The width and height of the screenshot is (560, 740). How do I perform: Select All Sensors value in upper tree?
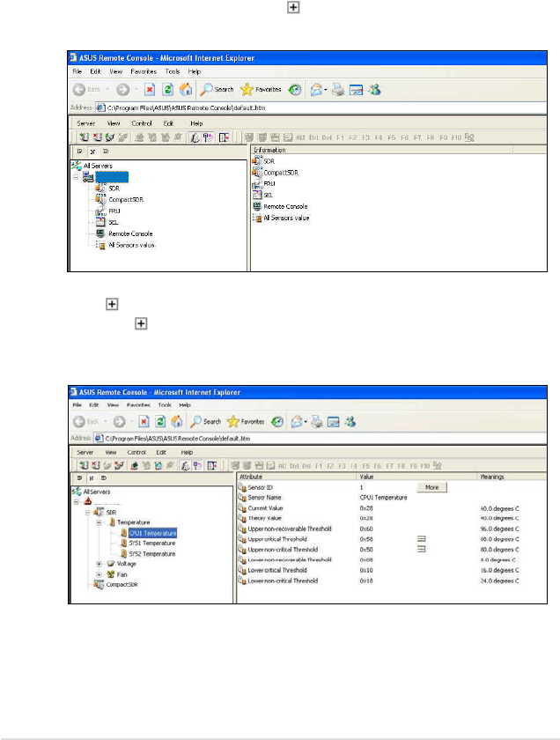point(131,245)
